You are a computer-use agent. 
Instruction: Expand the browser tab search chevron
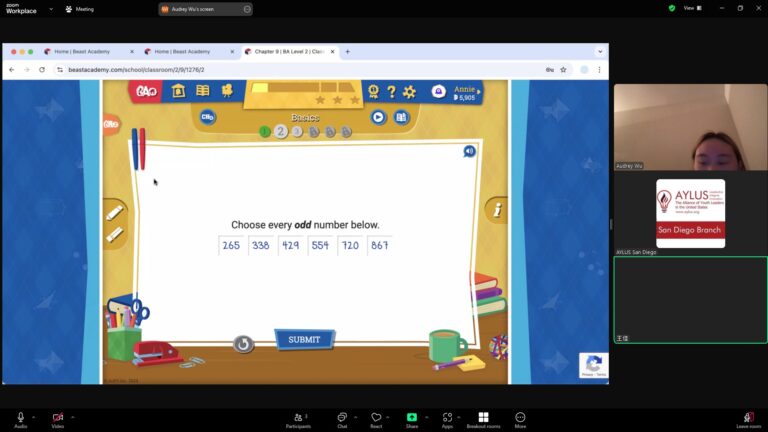(x=600, y=51)
